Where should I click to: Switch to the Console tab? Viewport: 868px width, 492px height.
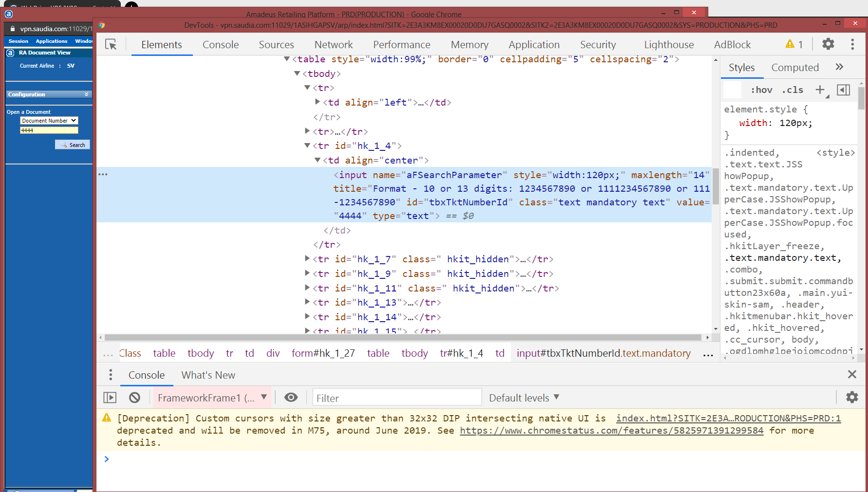tap(221, 44)
